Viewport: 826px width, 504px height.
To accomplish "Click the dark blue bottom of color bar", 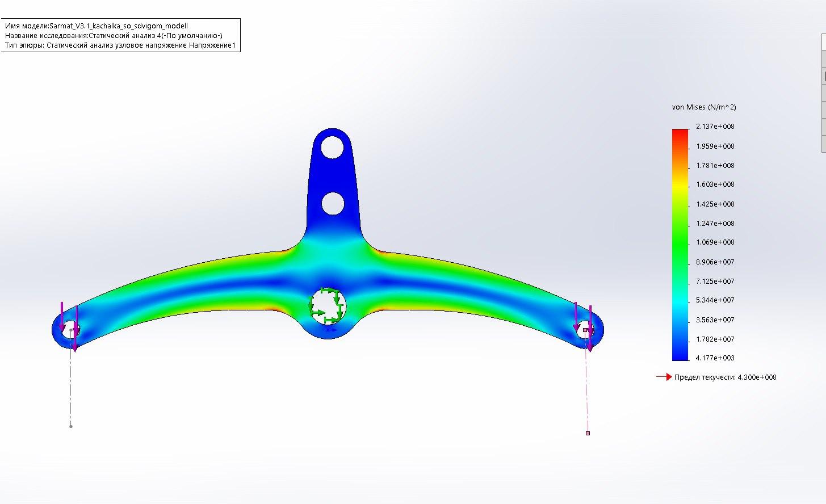I will (680, 355).
